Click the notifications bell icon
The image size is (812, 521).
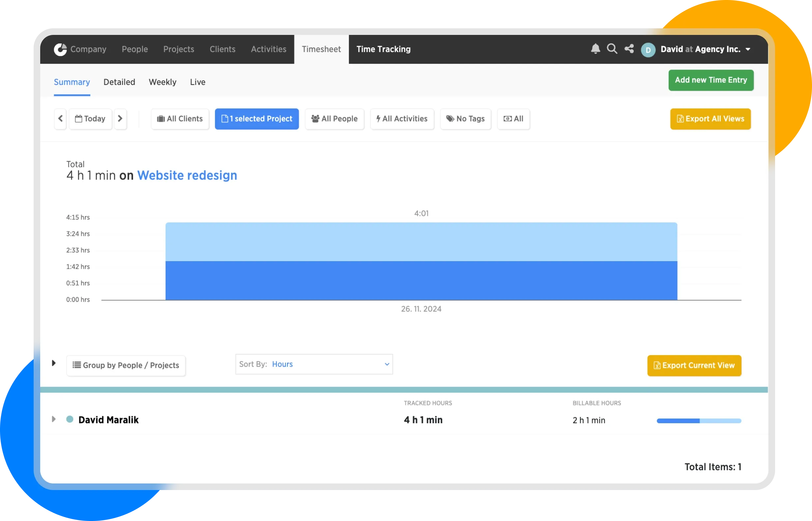595,49
